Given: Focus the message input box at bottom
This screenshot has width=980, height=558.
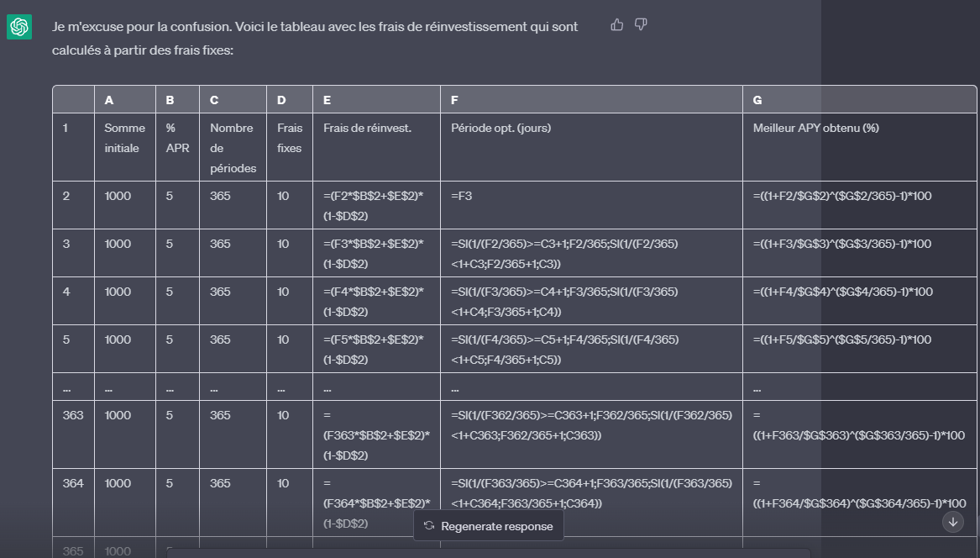Looking at the screenshot, I should pyautogui.click(x=487, y=552).
